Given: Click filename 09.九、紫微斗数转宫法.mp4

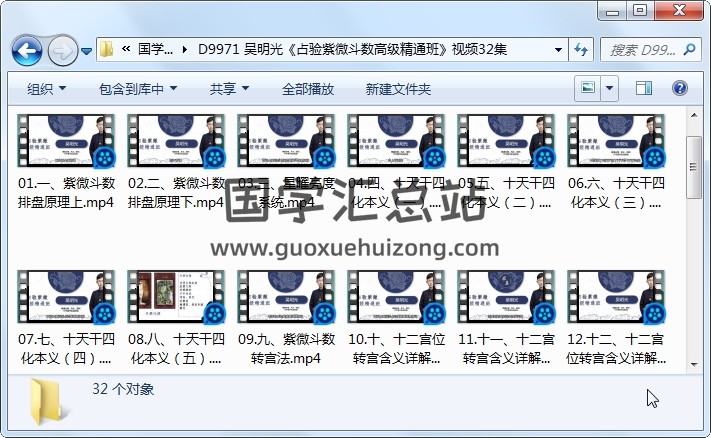Looking at the screenshot, I should click(286, 349).
